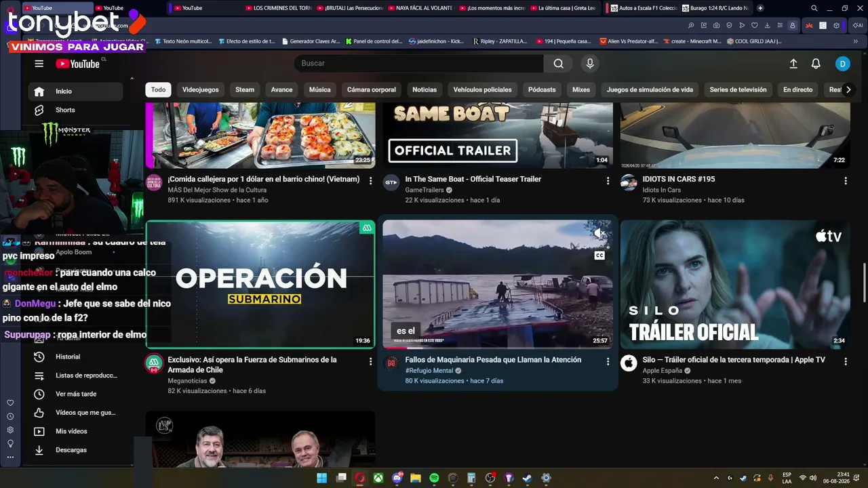
Task: Open the YouTube hamburger guide menu
Action: (39, 64)
